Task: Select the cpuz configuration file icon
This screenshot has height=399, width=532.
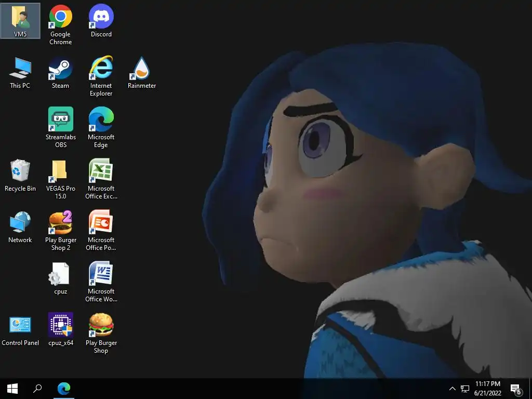Action: [61, 278]
